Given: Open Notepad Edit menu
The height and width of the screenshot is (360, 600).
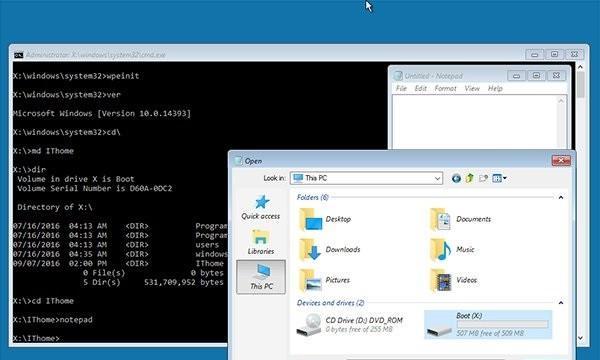Looking at the screenshot, I should (420, 88).
